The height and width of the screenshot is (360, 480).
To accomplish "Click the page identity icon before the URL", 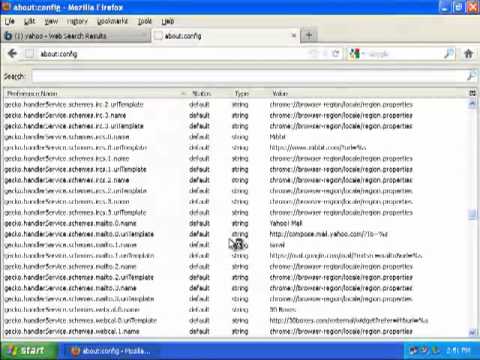I will tap(29, 53).
